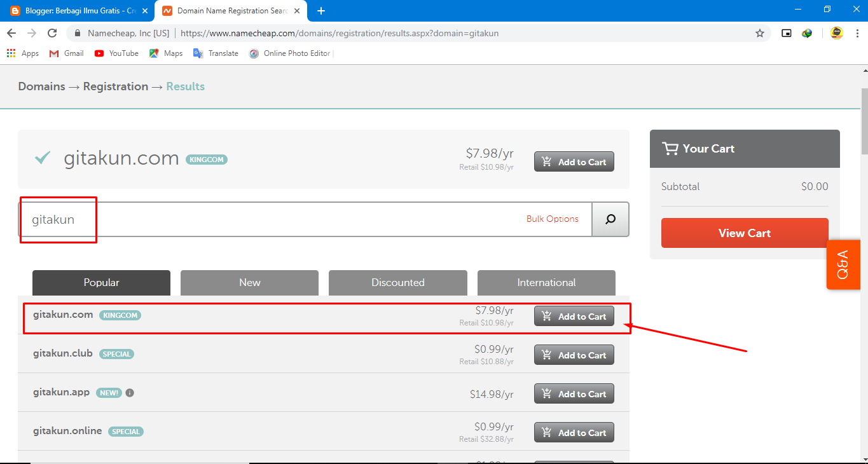Add gitakun.online to cart
868x464 pixels.
[574, 433]
